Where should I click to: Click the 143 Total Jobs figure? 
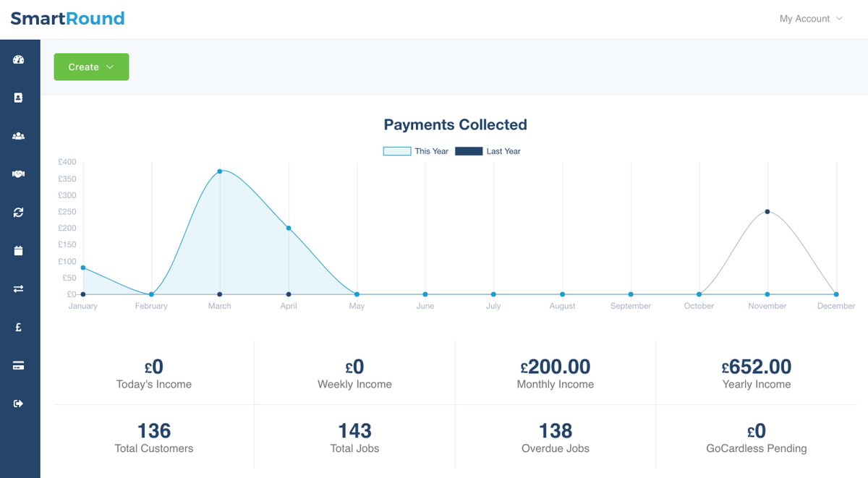click(x=354, y=431)
